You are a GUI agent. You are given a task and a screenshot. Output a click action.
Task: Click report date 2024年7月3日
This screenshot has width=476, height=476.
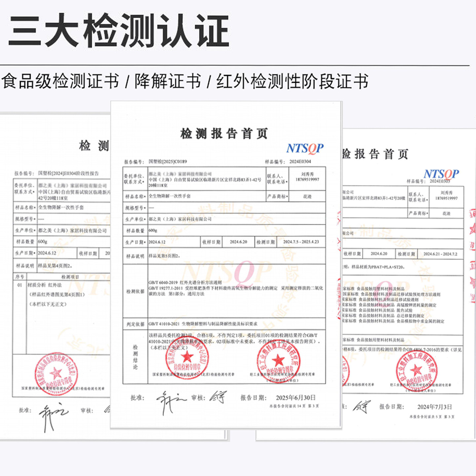[x=435, y=407]
